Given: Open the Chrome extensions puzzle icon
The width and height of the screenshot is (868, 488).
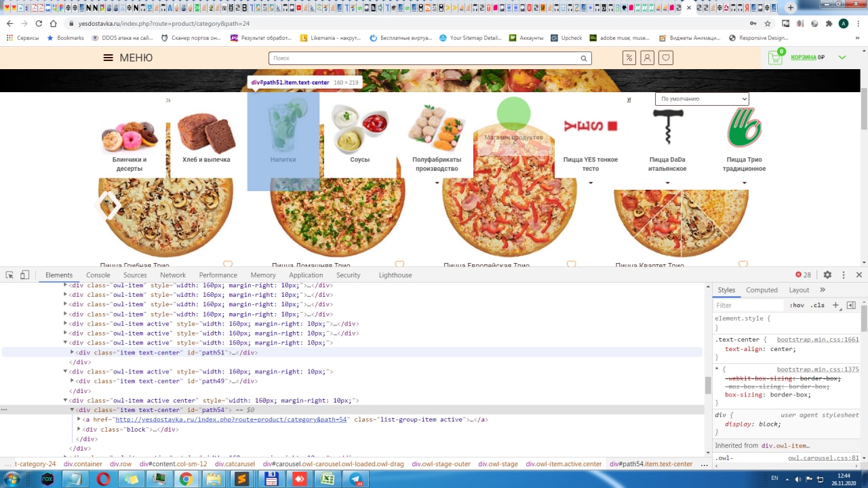Looking at the screenshot, I should (x=829, y=23).
